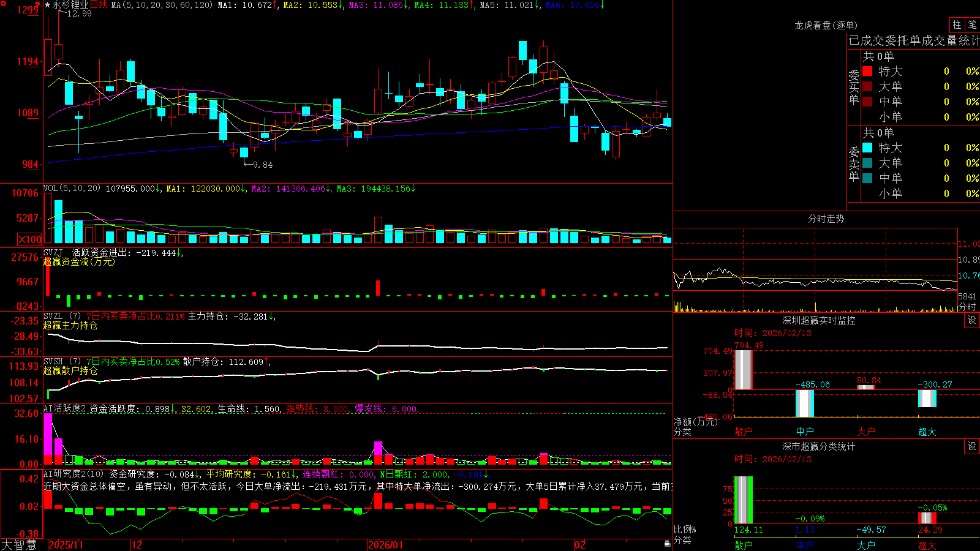Click the 12.99 high price annotation
The height and width of the screenshot is (551, 980).
point(80,13)
